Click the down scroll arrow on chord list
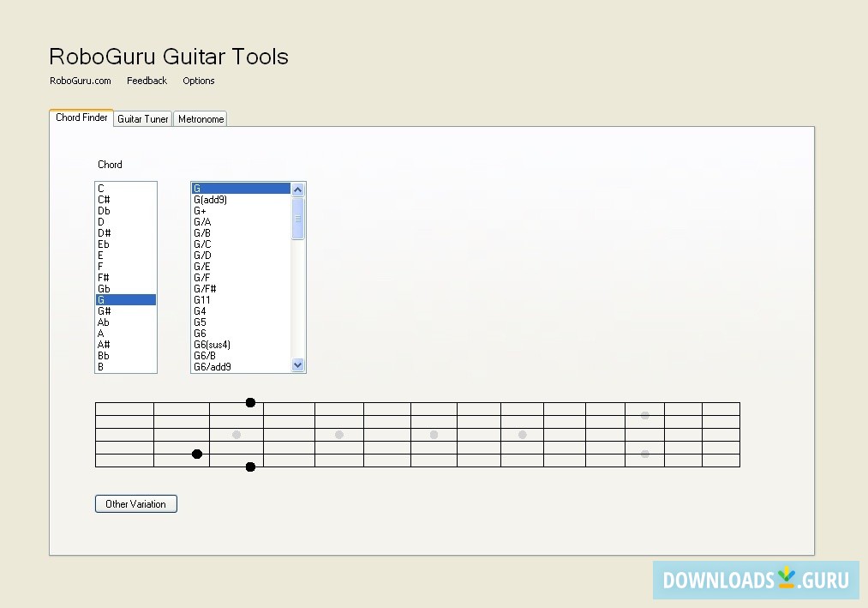This screenshot has height=608, width=868. [297, 364]
